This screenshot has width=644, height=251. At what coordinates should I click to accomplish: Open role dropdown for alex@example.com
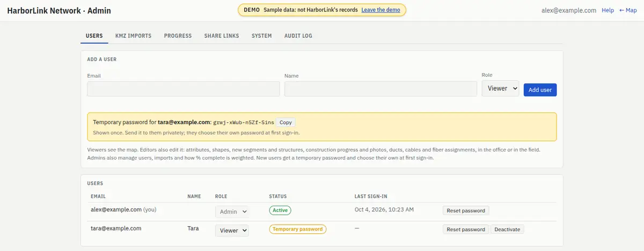point(232,212)
